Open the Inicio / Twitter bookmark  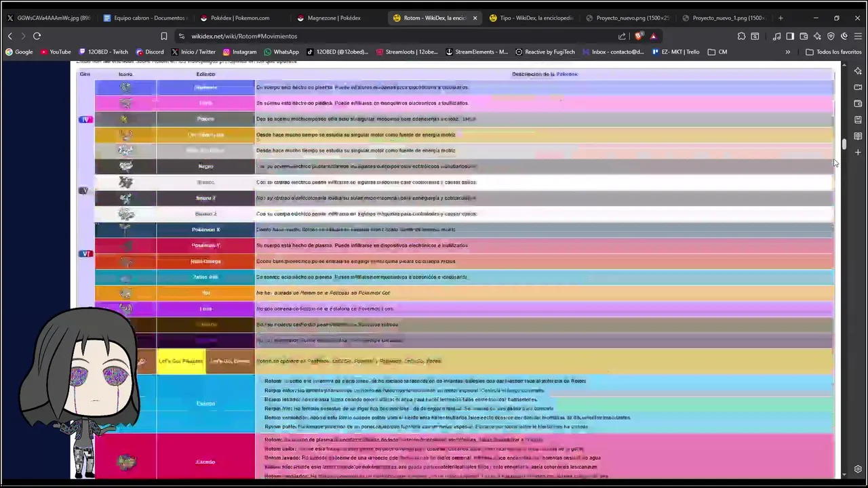click(193, 52)
